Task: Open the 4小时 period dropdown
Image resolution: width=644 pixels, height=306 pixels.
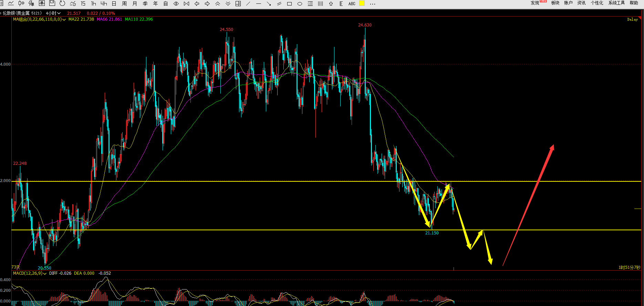Action: click(53, 13)
